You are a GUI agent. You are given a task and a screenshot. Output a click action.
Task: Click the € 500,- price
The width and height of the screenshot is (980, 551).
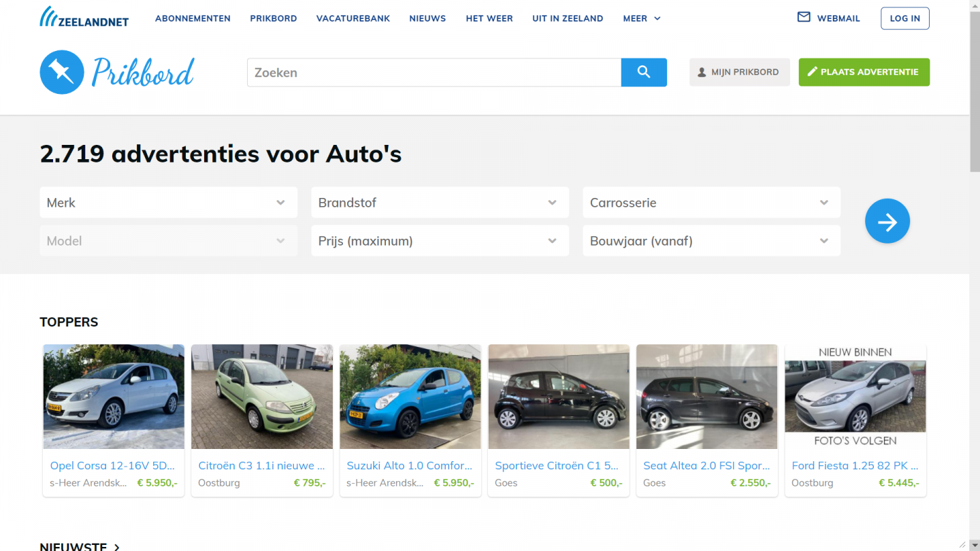[x=606, y=483]
